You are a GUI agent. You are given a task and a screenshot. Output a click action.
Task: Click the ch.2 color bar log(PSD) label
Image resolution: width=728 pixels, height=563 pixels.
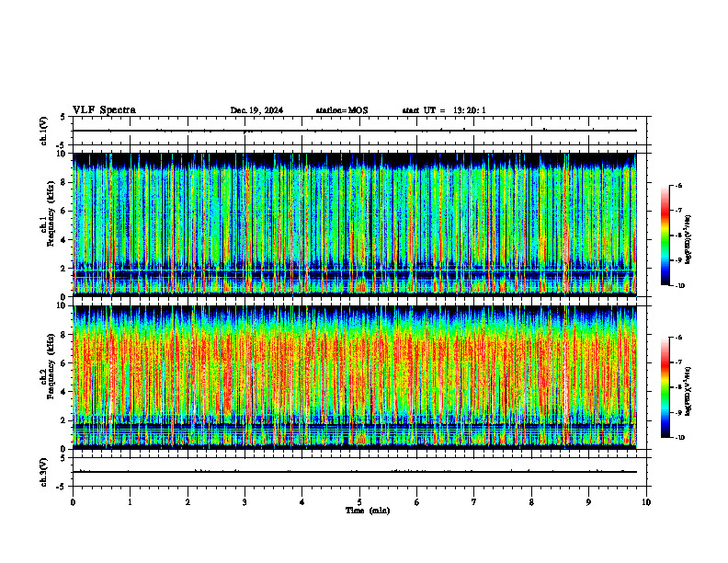click(x=688, y=391)
